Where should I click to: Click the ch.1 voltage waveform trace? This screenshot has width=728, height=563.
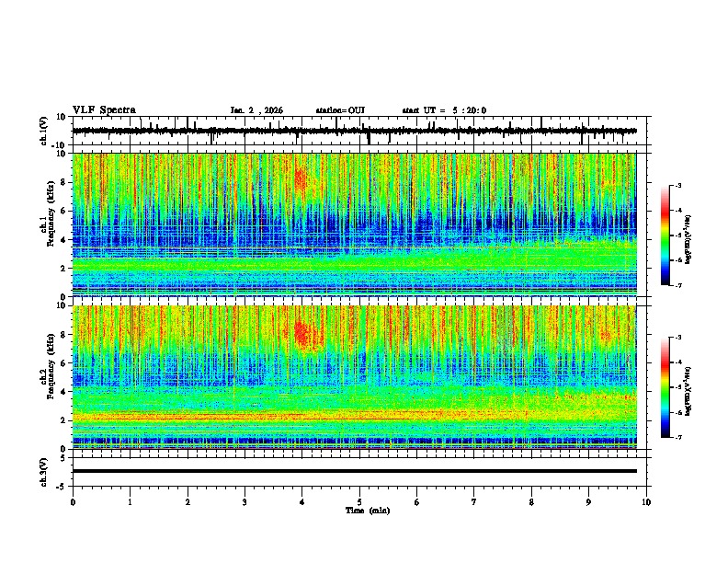pyautogui.click(x=354, y=131)
